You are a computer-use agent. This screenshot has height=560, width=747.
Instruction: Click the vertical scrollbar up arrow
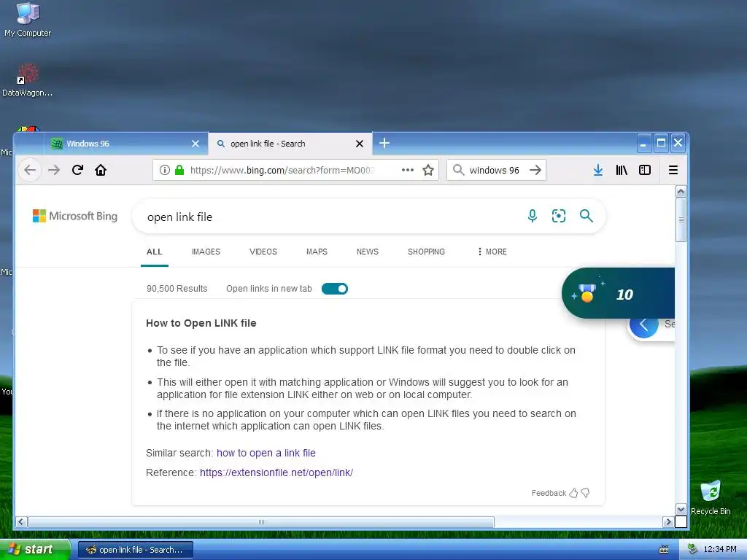(681, 192)
